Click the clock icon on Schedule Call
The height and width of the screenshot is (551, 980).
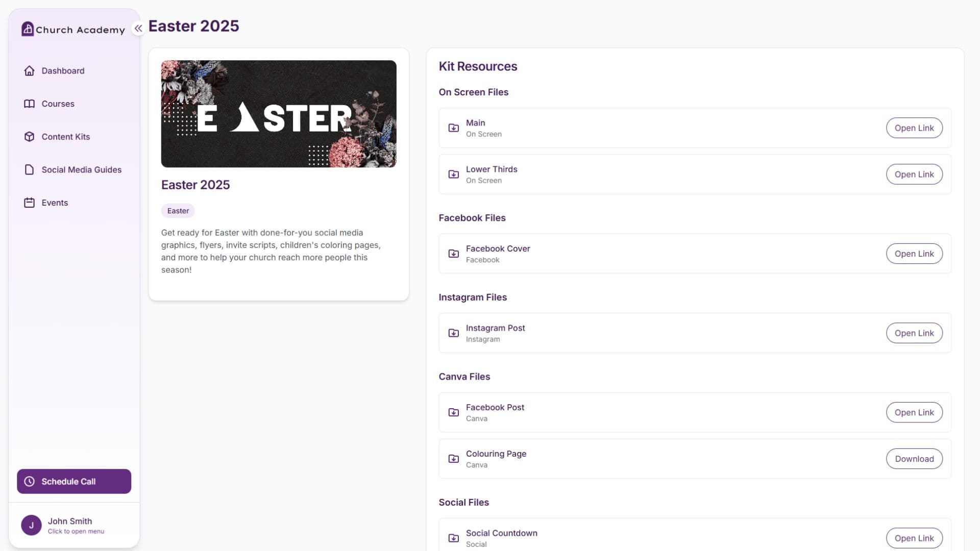[x=30, y=482]
